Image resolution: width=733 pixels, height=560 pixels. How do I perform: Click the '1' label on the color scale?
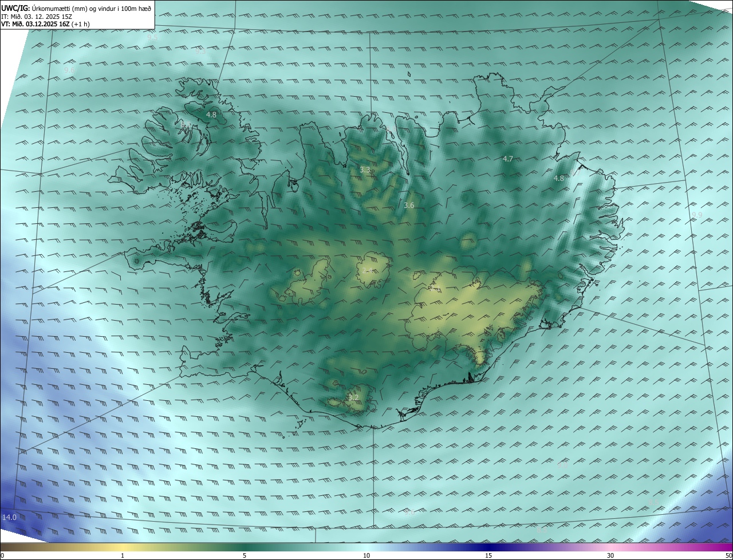pos(123,555)
